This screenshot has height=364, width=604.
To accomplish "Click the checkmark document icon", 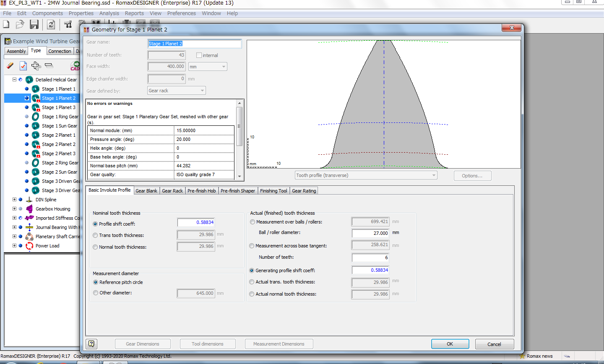I will (23, 66).
